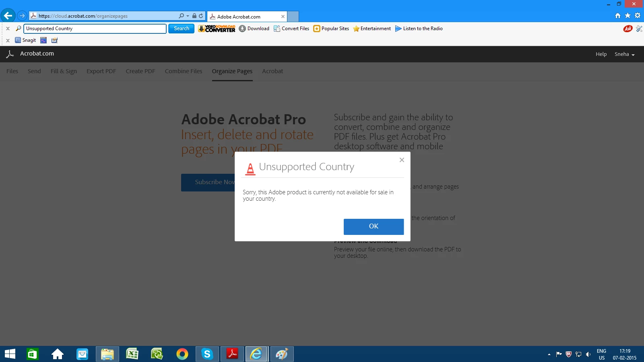Open the blue shopping bag taskbar icon

click(83, 354)
